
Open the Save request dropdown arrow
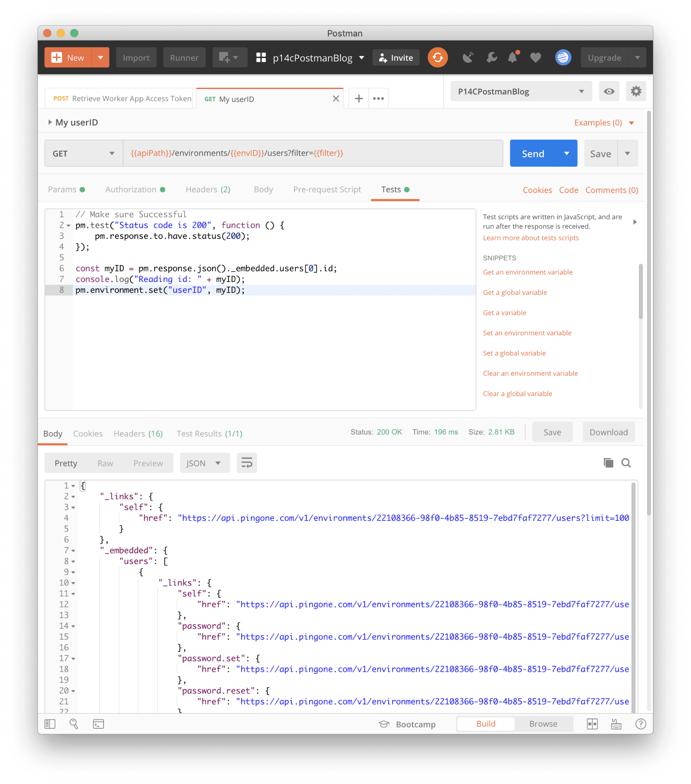pos(627,153)
